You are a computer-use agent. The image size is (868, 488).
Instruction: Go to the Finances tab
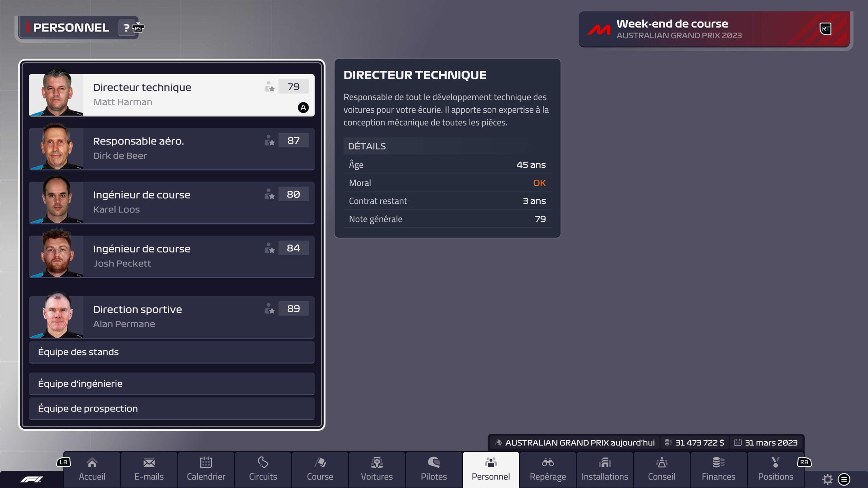pos(719,470)
